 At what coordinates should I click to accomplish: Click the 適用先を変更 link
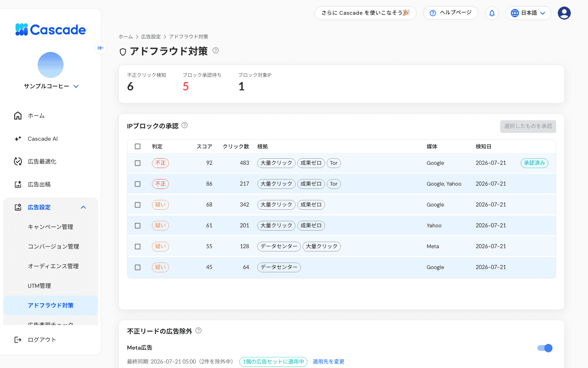329,361
